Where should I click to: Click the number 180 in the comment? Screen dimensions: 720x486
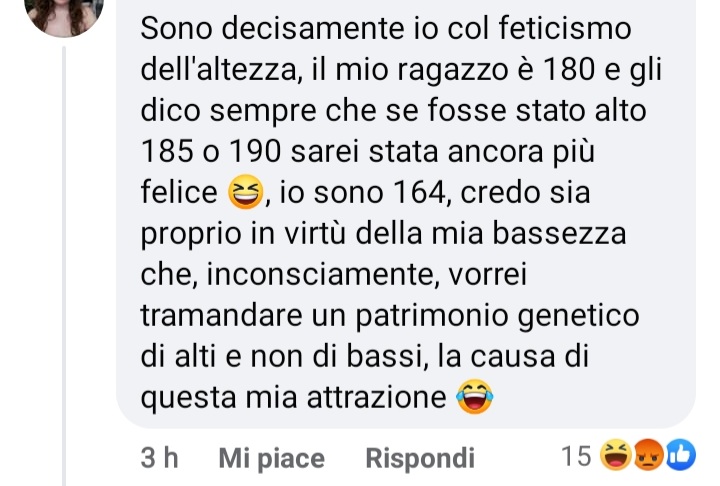click(x=569, y=70)
